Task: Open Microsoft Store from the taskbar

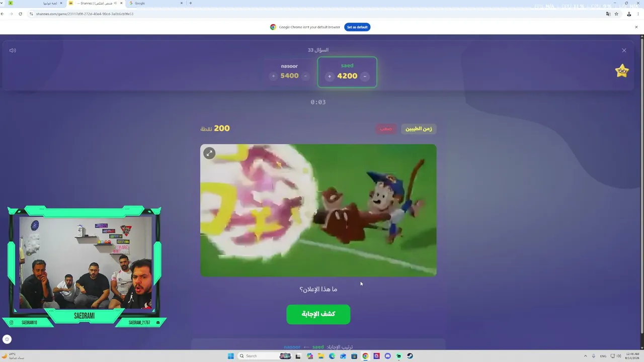Action: 354,356
